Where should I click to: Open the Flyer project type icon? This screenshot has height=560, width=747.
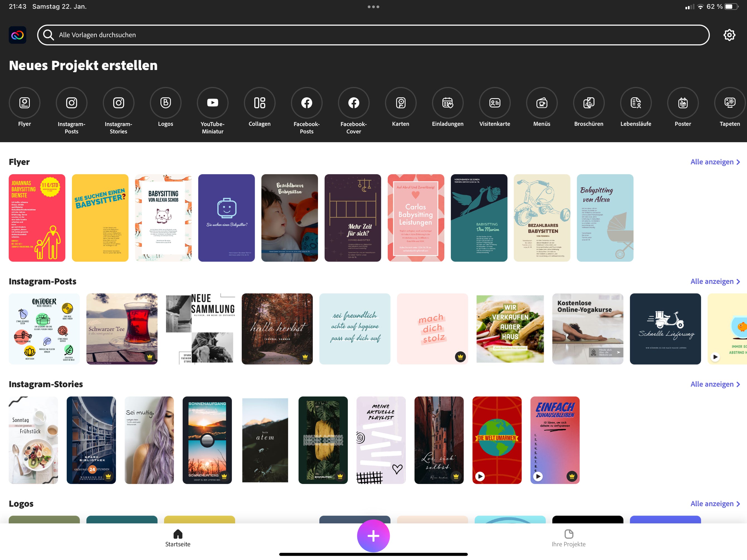click(x=24, y=103)
